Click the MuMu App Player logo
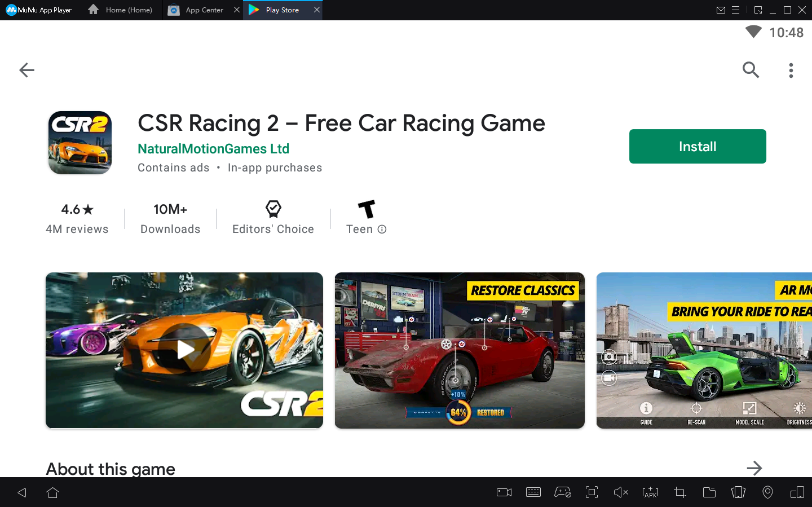The height and width of the screenshot is (507, 812). click(38, 10)
